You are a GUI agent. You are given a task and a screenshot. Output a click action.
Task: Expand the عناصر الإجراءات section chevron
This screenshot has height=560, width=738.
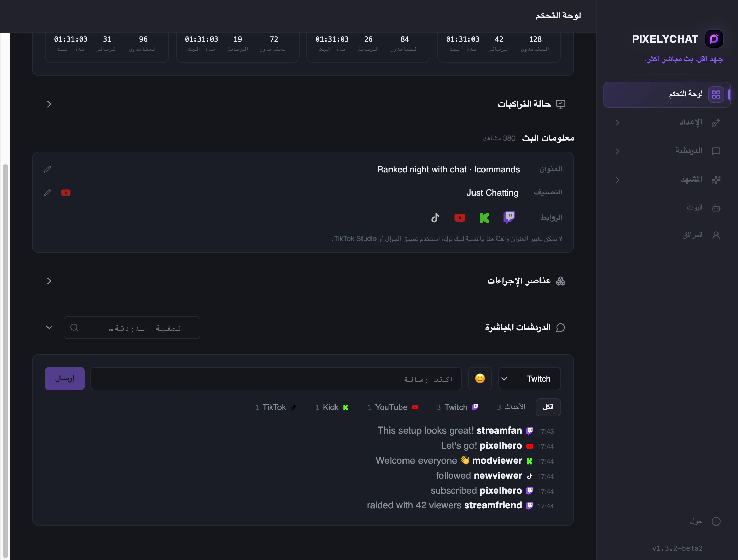pyautogui.click(x=49, y=281)
